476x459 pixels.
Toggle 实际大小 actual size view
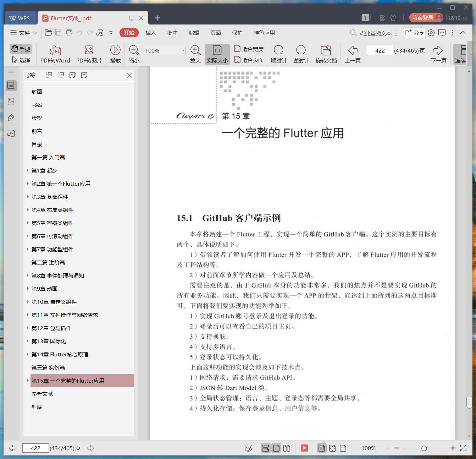coord(217,54)
